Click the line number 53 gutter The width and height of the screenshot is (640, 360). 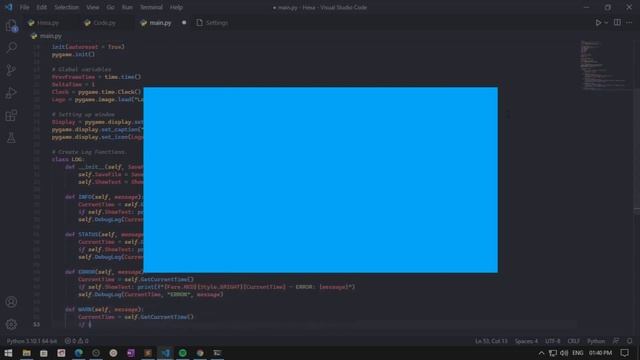click(37, 324)
